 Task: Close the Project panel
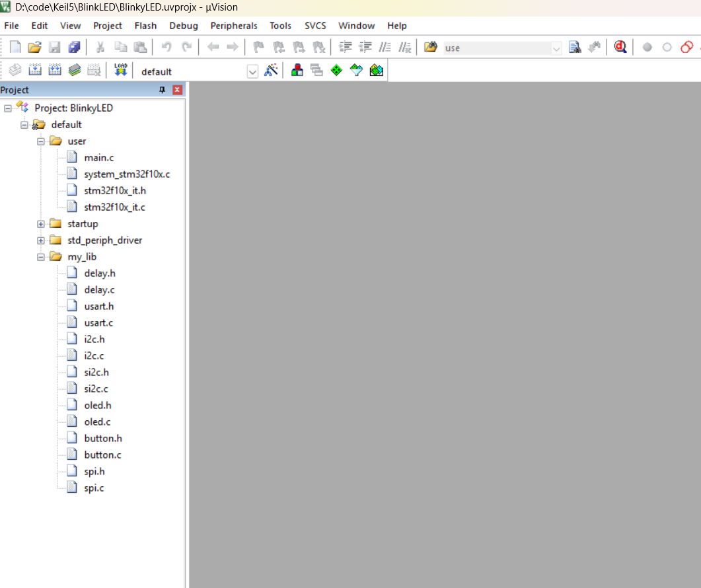[x=177, y=90]
